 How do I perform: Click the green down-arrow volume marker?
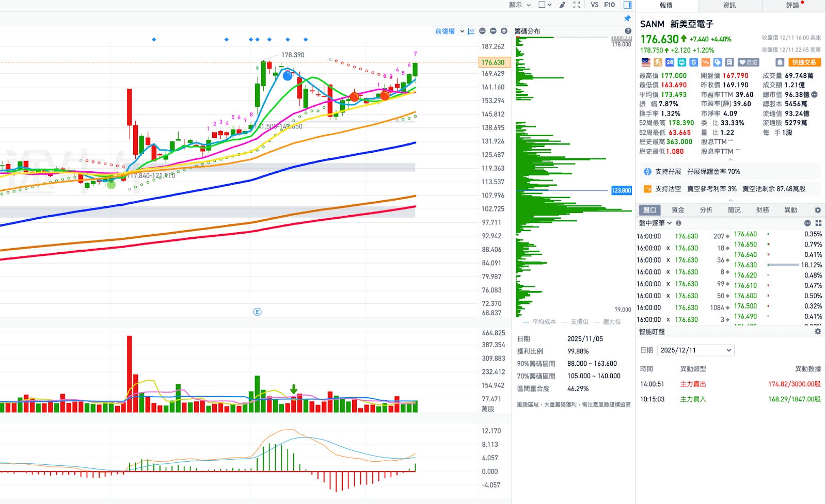click(294, 389)
